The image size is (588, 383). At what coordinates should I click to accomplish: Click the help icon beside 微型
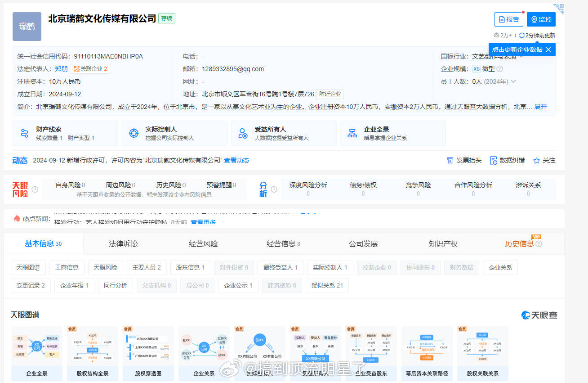click(499, 69)
